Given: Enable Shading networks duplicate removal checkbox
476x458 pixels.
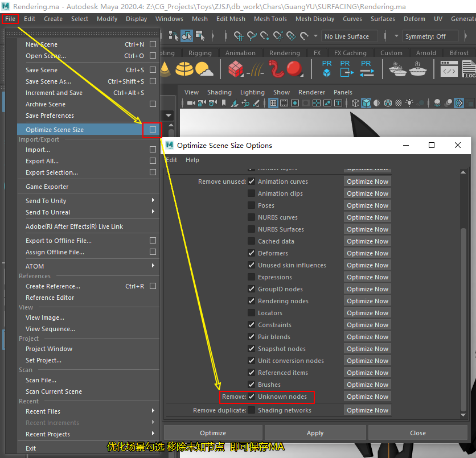Looking at the screenshot, I should [x=251, y=410].
